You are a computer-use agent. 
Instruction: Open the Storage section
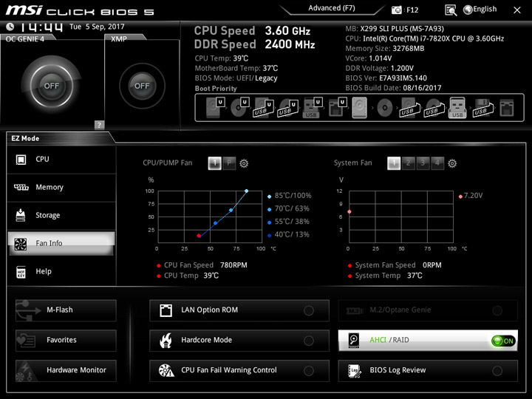pos(61,216)
